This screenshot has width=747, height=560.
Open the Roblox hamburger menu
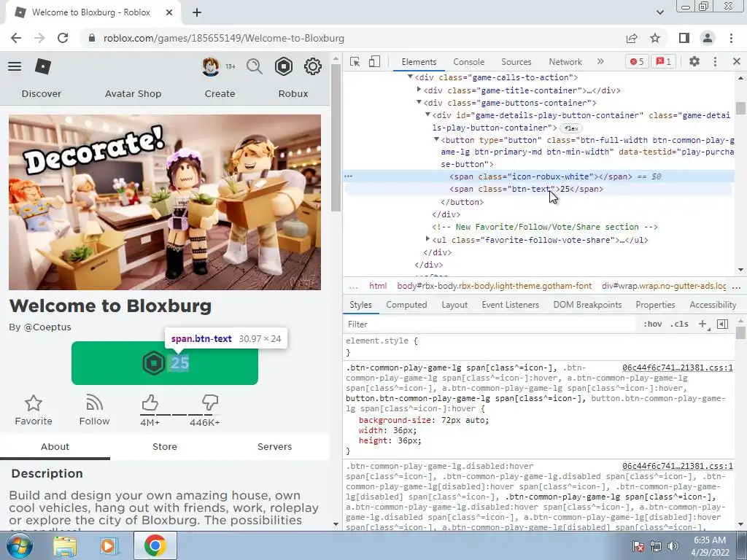pos(15,66)
